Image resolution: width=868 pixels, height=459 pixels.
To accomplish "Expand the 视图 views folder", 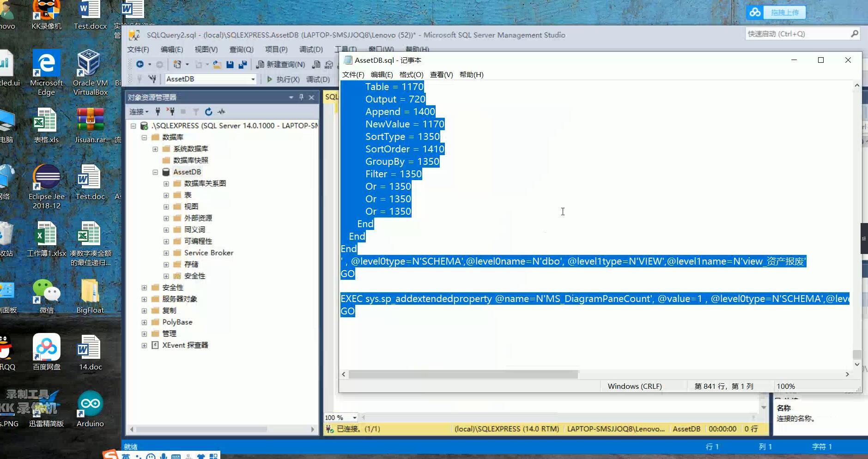I will (166, 206).
